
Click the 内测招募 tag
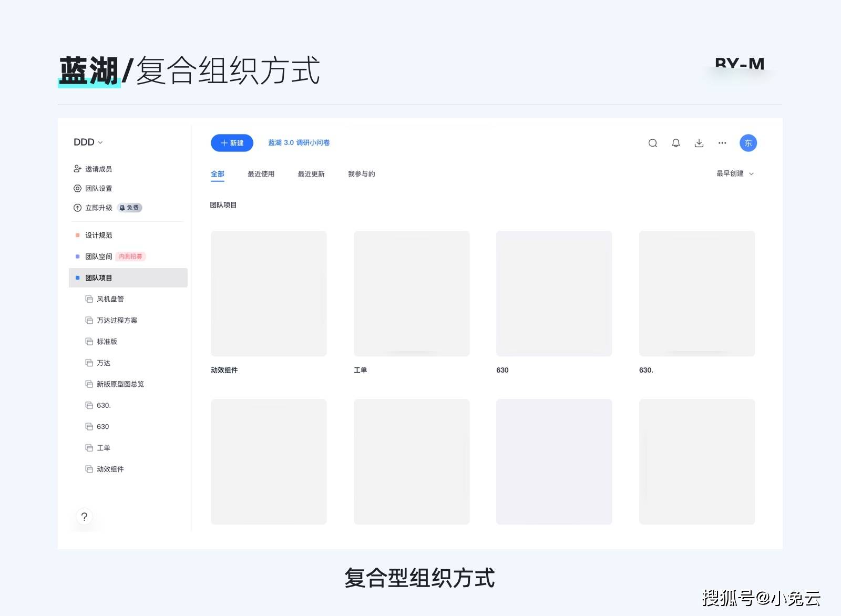[130, 256]
